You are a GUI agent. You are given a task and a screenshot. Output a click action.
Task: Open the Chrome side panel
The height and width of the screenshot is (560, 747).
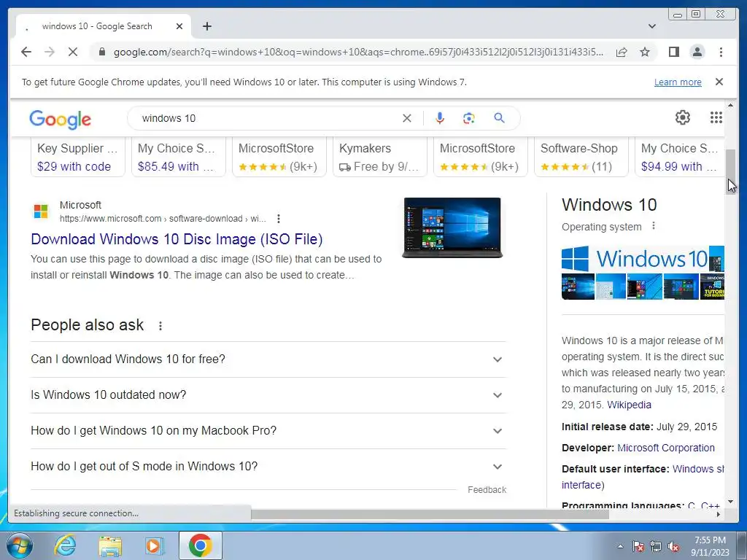673,52
